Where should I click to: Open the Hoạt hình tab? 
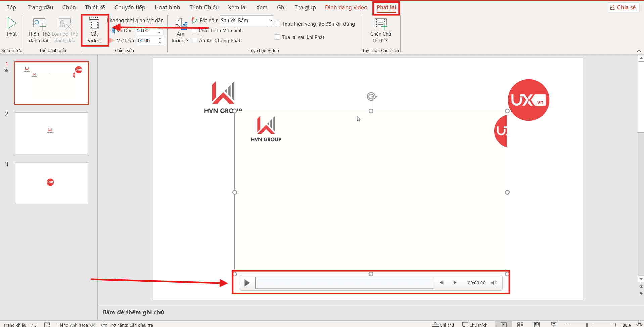pyautogui.click(x=167, y=7)
